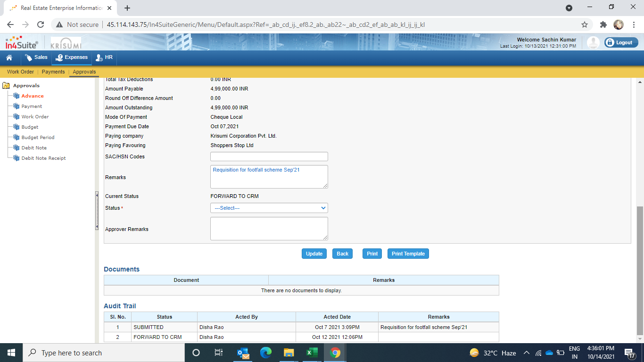Click the Update button
The image size is (644, 362).
click(314, 254)
